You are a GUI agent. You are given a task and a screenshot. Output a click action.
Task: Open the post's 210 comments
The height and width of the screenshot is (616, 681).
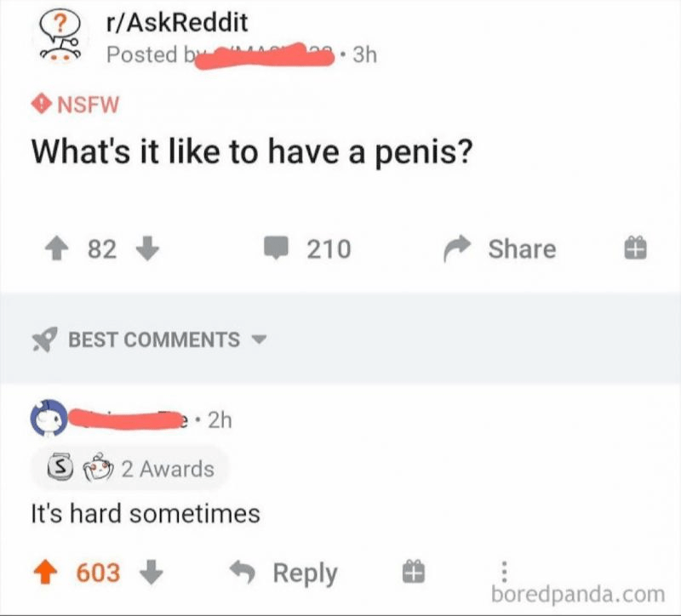pyautogui.click(x=307, y=248)
